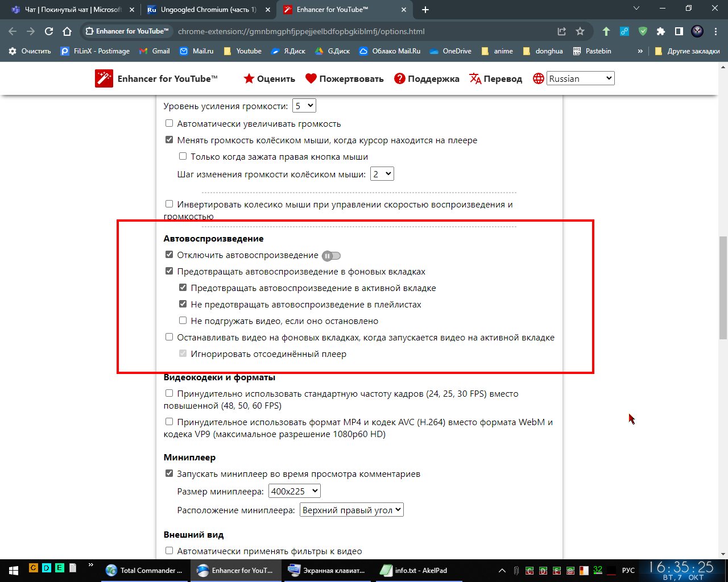728x582 pixels.
Task: Click the 'Поддержка' support link
Action: pos(427,79)
